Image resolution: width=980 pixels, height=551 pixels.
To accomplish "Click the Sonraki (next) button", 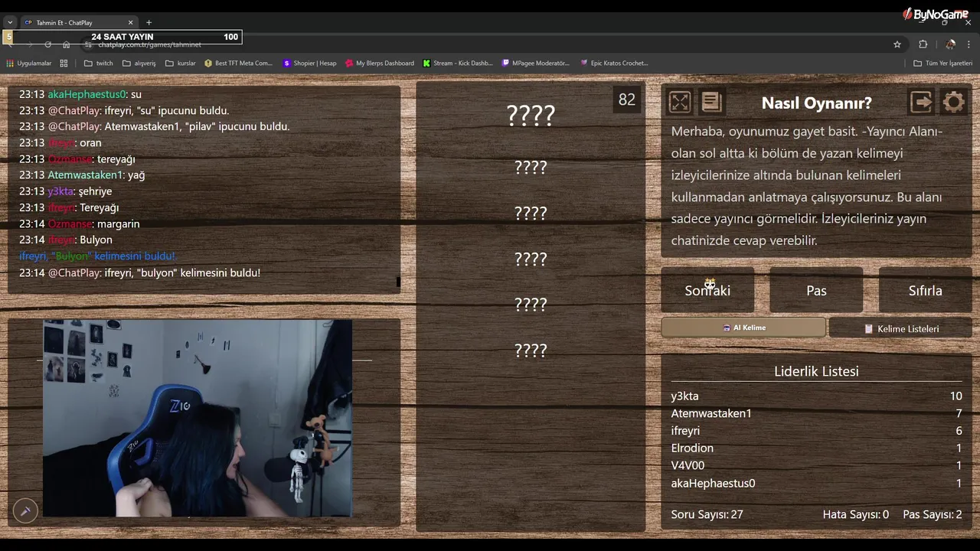I will pos(707,290).
